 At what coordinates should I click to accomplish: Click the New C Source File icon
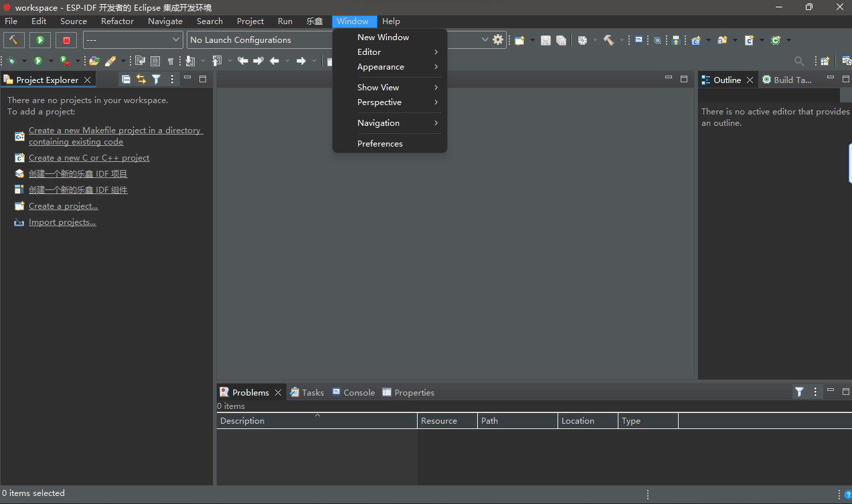coord(749,40)
